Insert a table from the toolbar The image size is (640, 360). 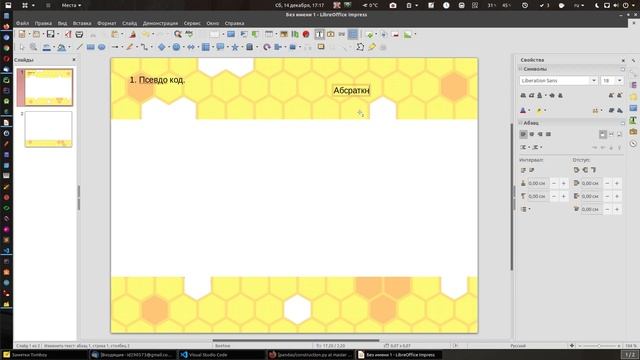pyautogui.click(x=269, y=35)
